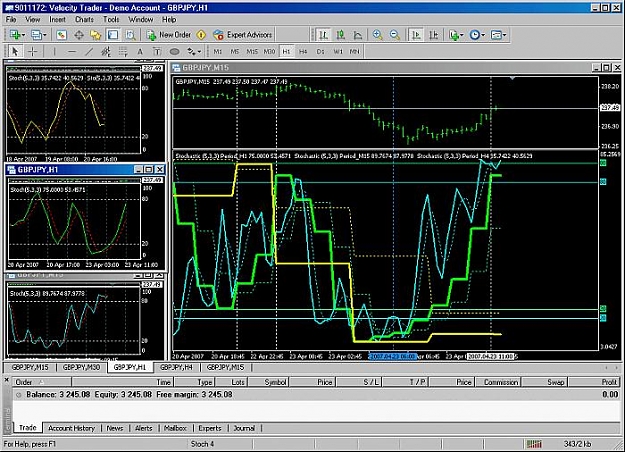
Task: Switch chart to Candlesticks mode
Action: [341, 35]
